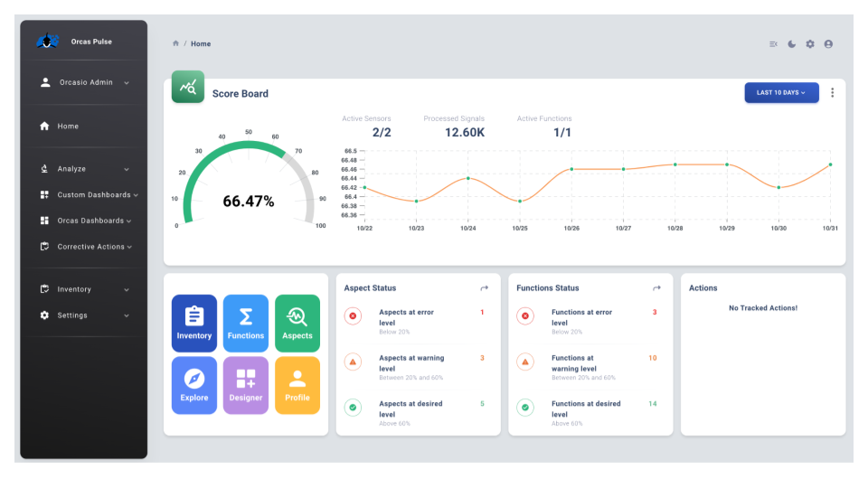
Task: Open the Inventory shortcut tile
Action: (194, 323)
